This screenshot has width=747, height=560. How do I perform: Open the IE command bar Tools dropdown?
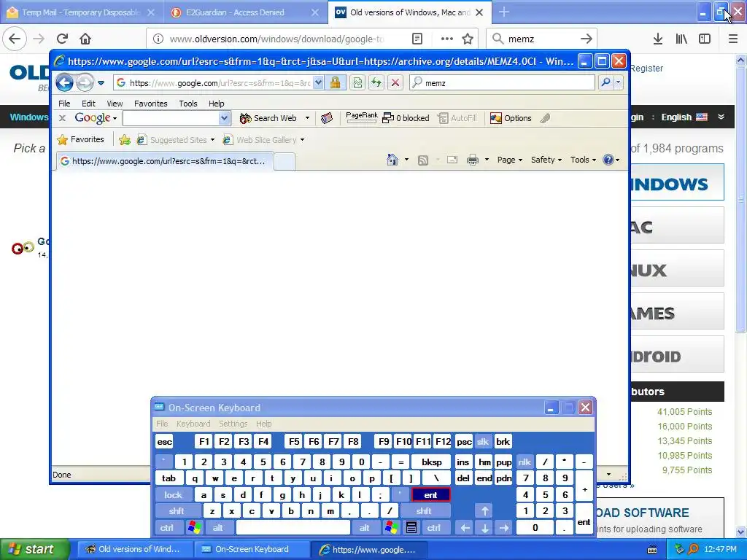pyautogui.click(x=583, y=160)
